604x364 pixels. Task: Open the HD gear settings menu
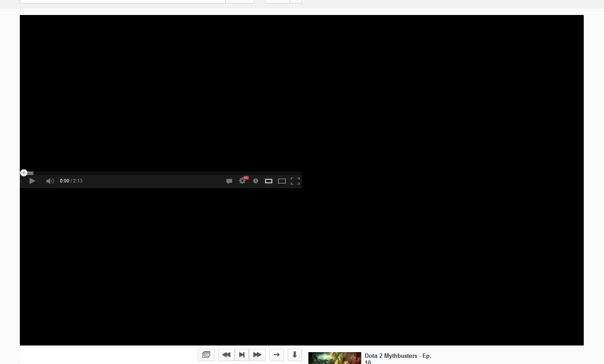point(243,181)
